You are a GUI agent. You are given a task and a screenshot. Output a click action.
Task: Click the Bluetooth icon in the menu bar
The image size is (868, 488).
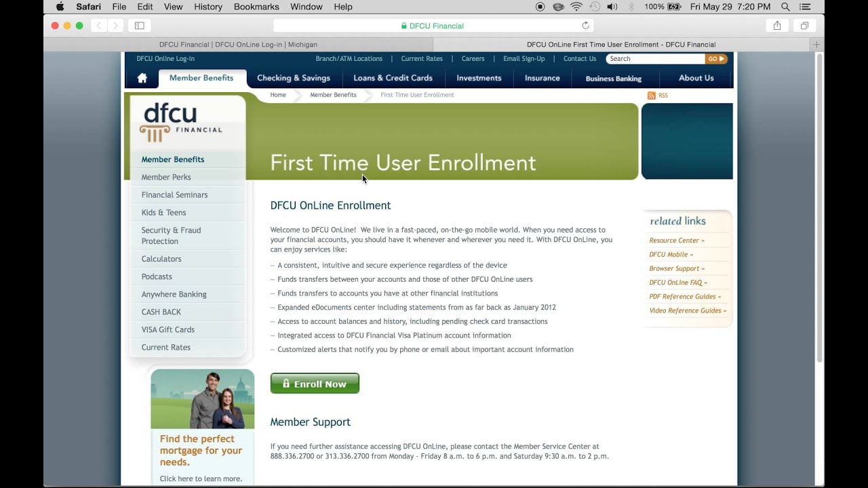coord(631,7)
